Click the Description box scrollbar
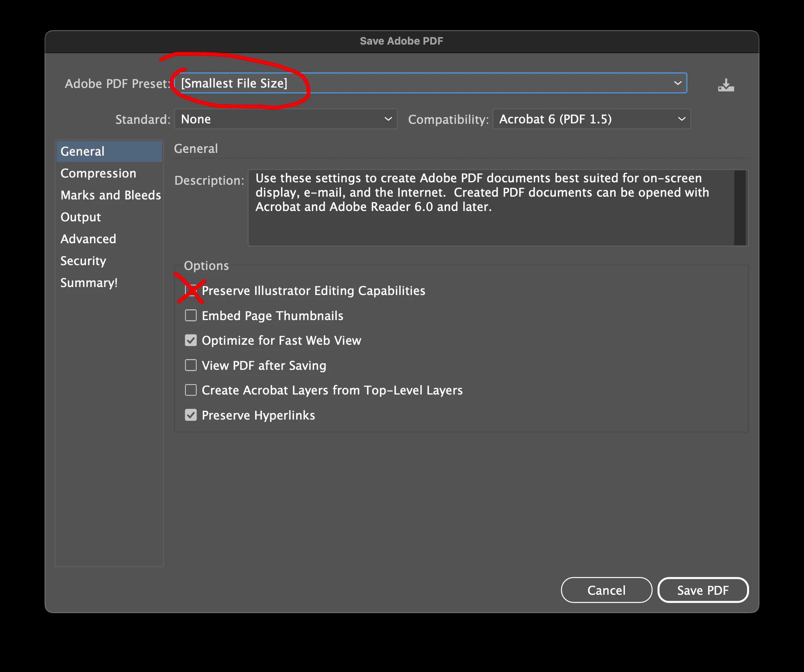804x672 pixels. tap(740, 208)
